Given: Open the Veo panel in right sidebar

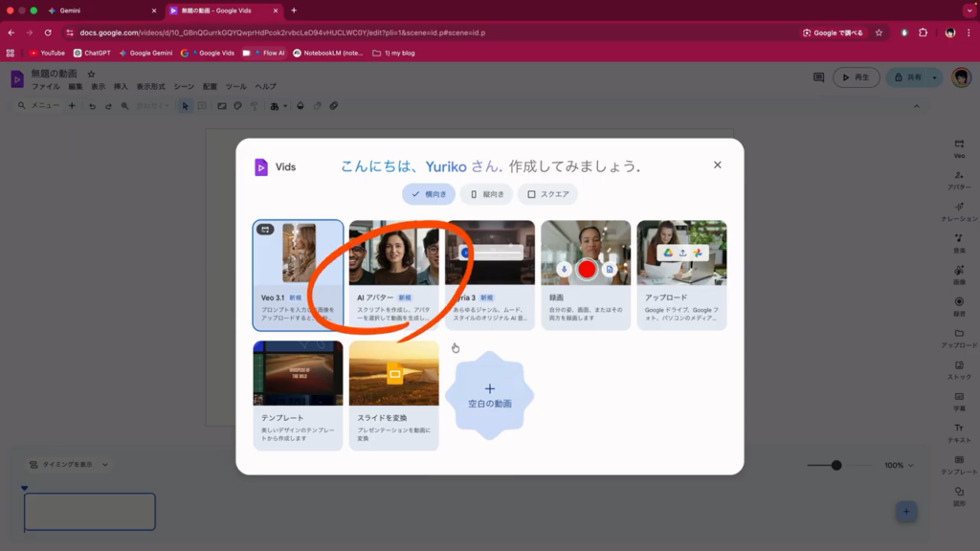Looking at the screenshot, I should [x=958, y=147].
